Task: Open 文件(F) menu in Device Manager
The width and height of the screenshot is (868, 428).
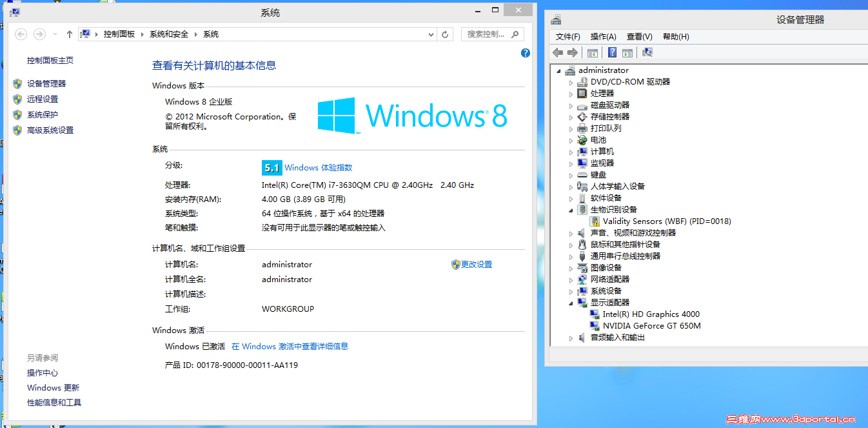Action: point(567,37)
